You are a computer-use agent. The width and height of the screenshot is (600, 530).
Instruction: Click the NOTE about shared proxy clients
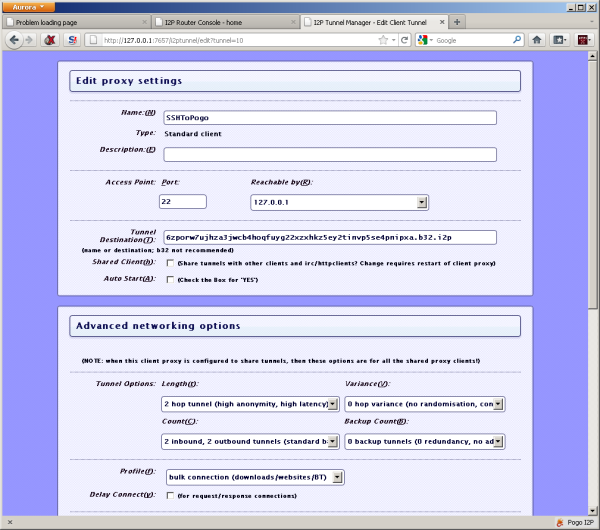pos(281,360)
